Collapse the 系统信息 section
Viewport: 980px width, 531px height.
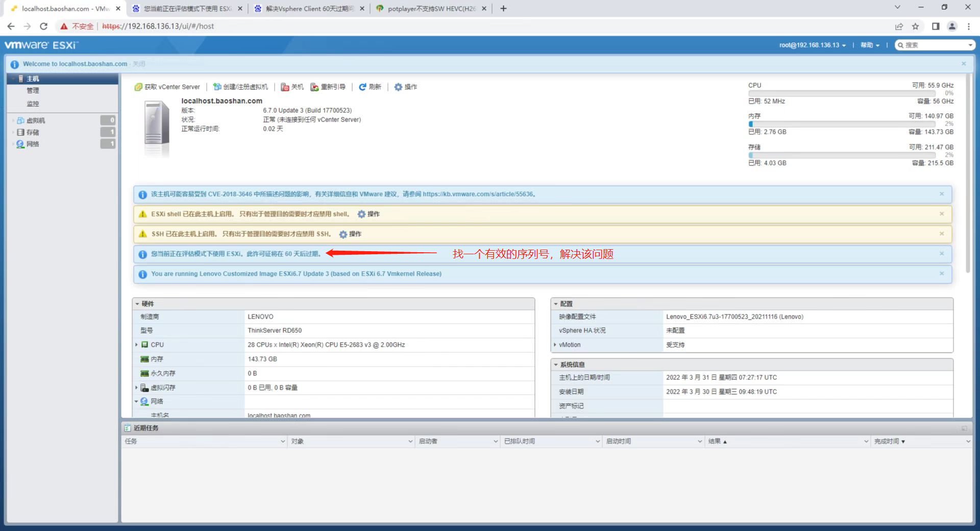pyautogui.click(x=556, y=364)
